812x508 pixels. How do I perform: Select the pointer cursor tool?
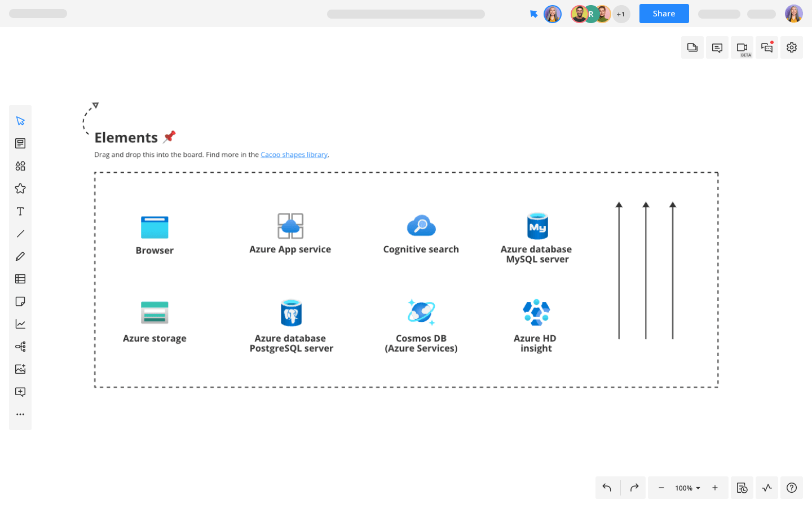click(20, 121)
